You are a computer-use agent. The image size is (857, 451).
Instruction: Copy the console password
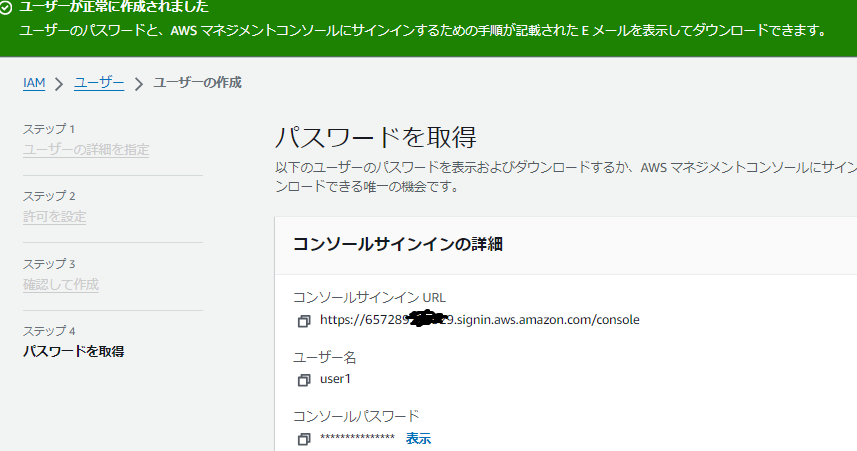pyautogui.click(x=304, y=438)
